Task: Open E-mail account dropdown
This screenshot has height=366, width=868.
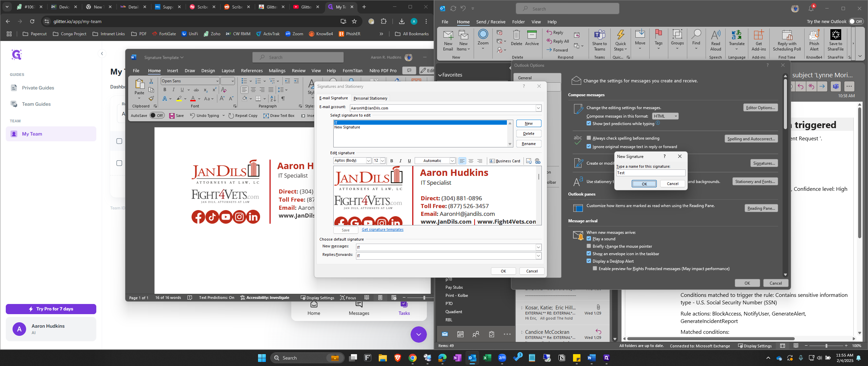Action: 538,108
